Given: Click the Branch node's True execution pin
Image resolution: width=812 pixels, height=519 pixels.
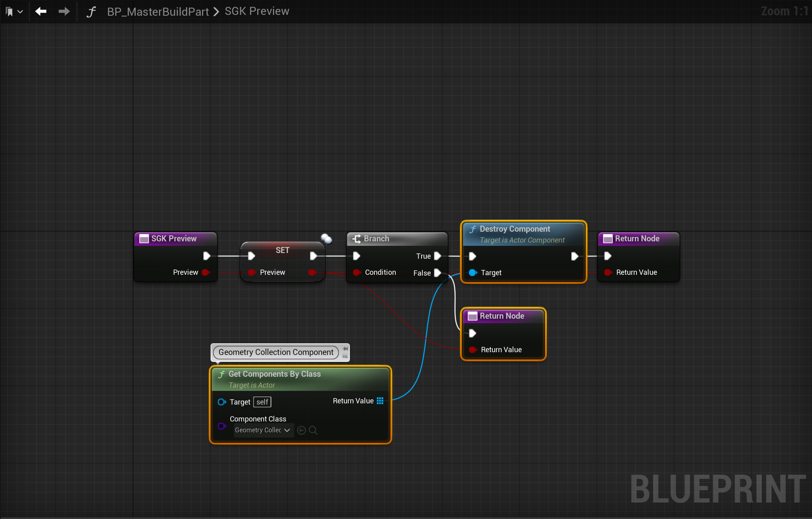Looking at the screenshot, I should [x=438, y=256].
